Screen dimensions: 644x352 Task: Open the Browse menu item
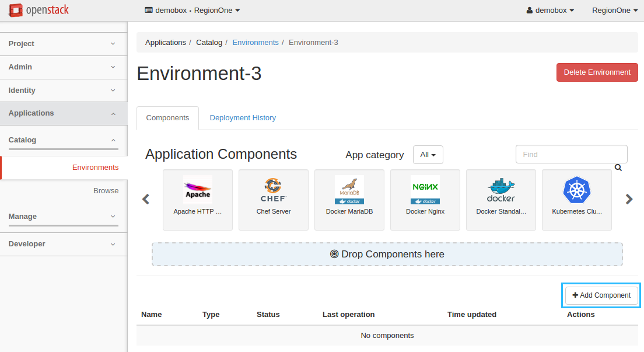(x=107, y=190)
